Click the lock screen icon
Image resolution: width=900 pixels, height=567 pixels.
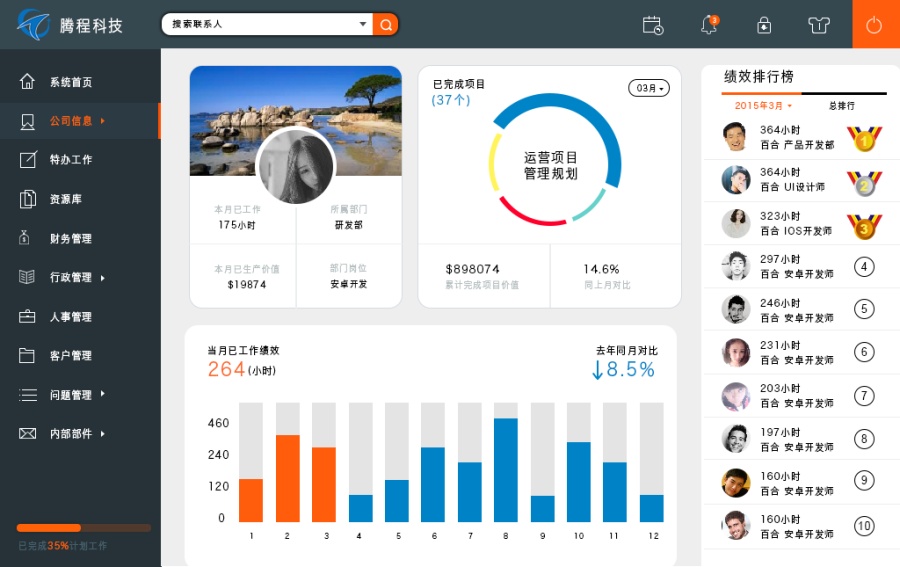pyautogui.click(x=764, y=25)
